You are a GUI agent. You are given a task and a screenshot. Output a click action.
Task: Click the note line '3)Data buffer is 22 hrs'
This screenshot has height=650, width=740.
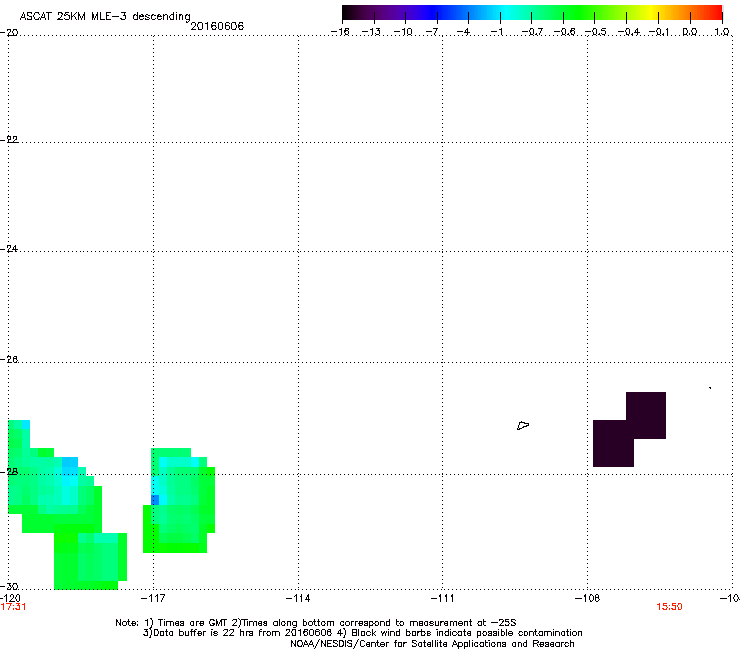362,633
